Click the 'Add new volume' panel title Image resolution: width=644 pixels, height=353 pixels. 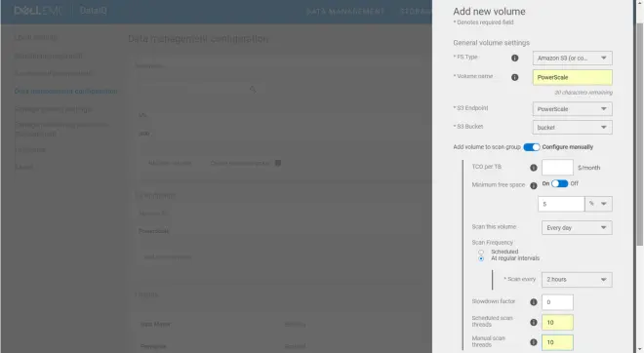point(489,12)
